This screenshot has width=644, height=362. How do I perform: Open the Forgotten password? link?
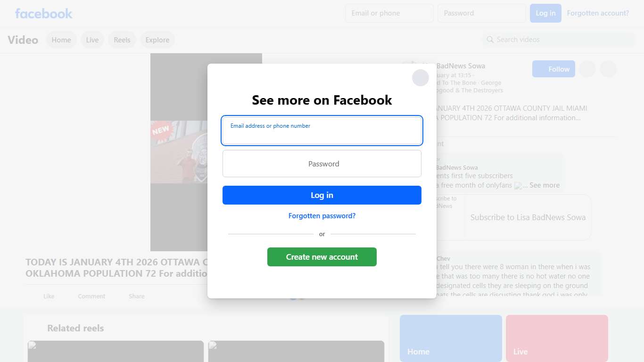(322, 216)
